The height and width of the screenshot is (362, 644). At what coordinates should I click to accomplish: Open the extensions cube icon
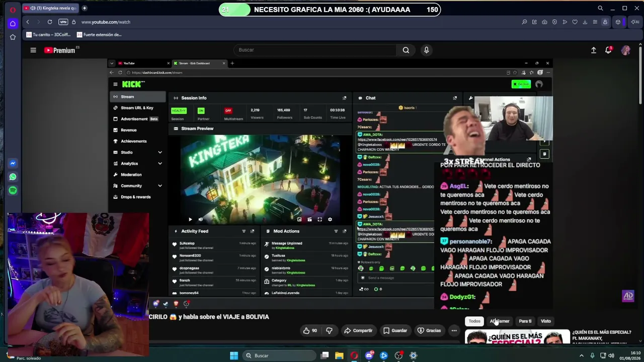(618, 22)
